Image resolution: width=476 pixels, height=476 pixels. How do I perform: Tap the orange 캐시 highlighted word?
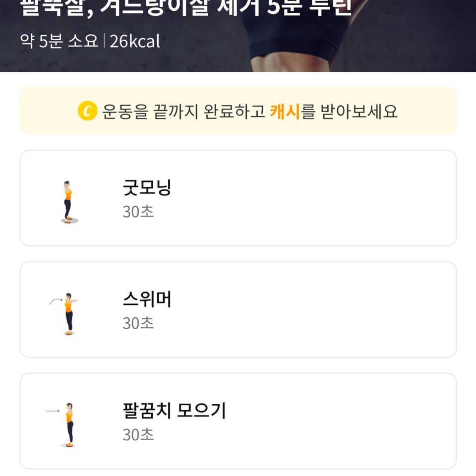coord(285,111)
